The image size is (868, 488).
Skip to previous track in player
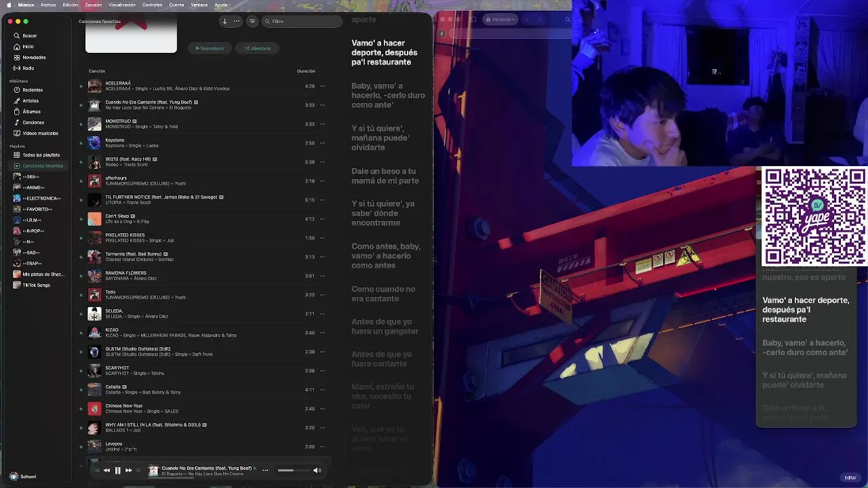tap(106, 470)
